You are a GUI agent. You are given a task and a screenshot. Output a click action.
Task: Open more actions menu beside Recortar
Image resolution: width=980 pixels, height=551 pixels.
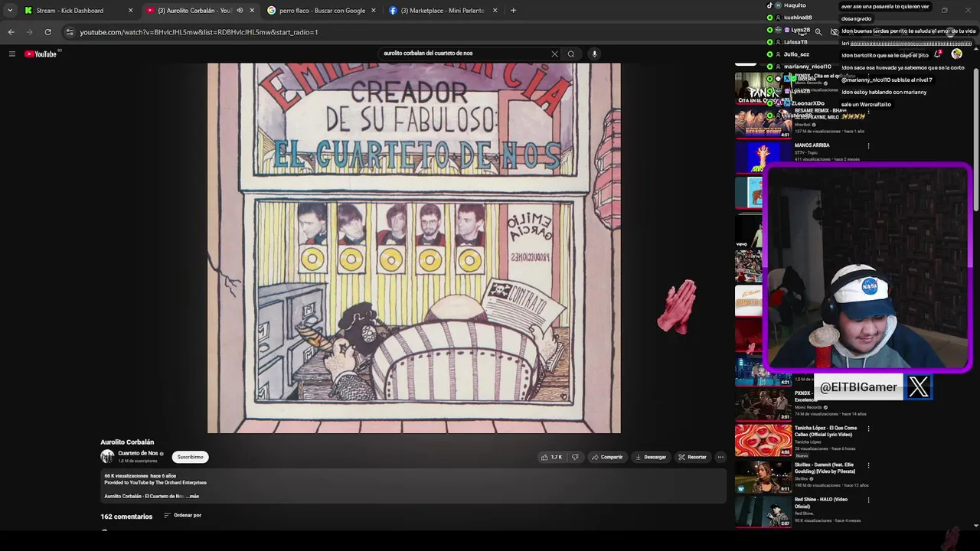pos(720,457)
